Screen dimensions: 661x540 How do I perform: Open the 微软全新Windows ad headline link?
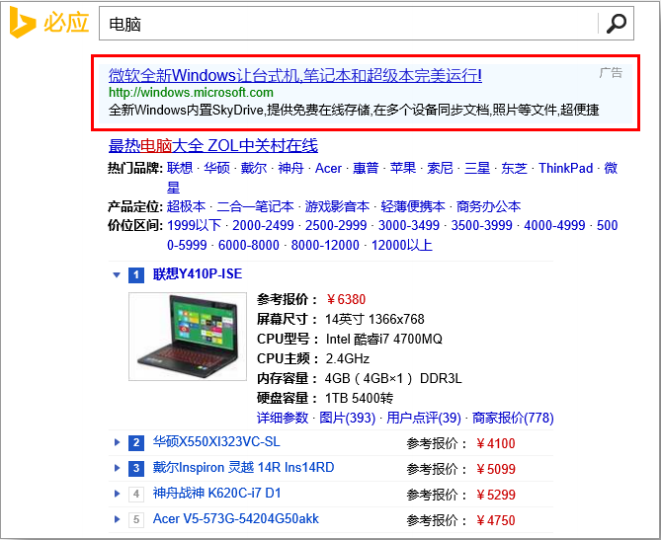tap(295, 75)
